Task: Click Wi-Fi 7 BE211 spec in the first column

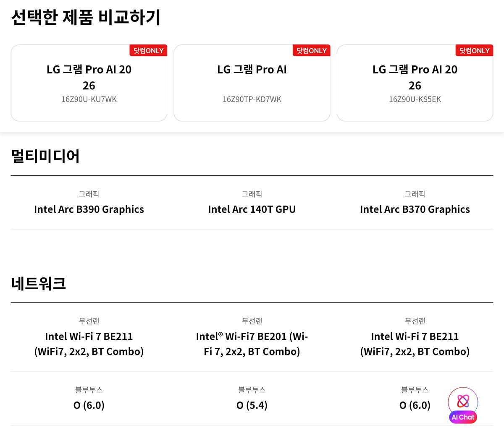Action: 89,344
